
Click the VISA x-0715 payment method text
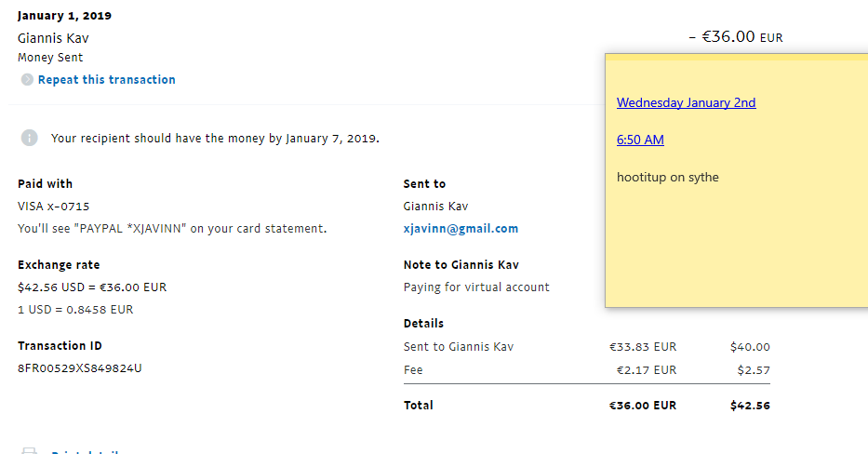point(53,207)
